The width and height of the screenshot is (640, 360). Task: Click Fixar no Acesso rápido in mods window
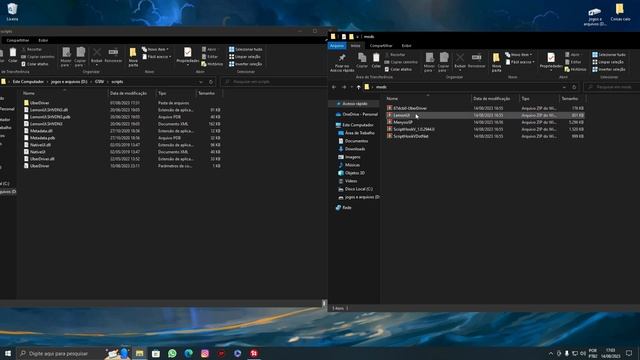pyautogui.click(x=342, y=62)
